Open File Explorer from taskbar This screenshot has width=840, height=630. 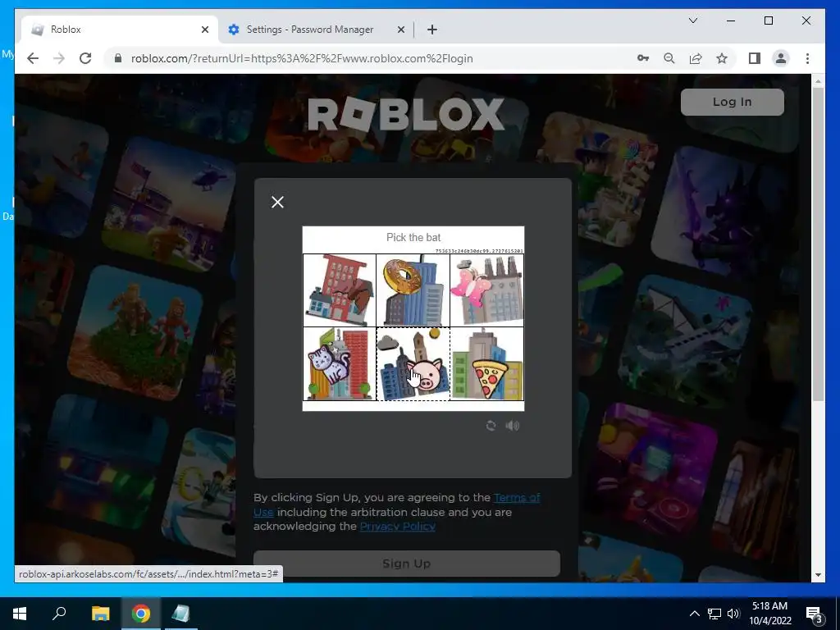[x=100, y=614]
